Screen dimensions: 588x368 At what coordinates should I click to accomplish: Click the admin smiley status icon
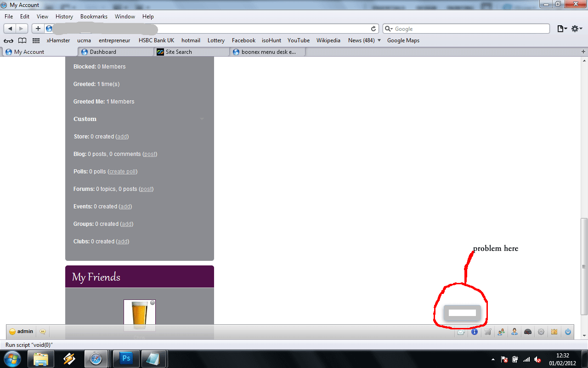click(x=12, y=332)
